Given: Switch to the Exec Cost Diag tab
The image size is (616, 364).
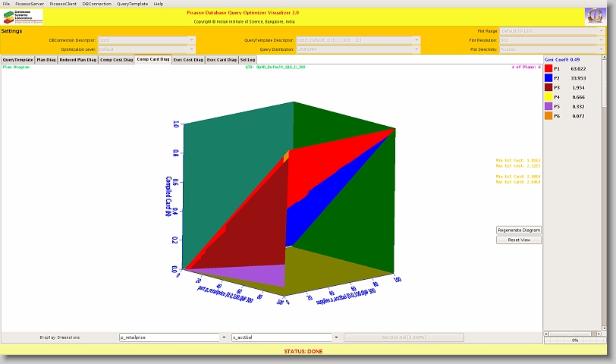Looking at the screenshot, I should click(x=188, y=59).
